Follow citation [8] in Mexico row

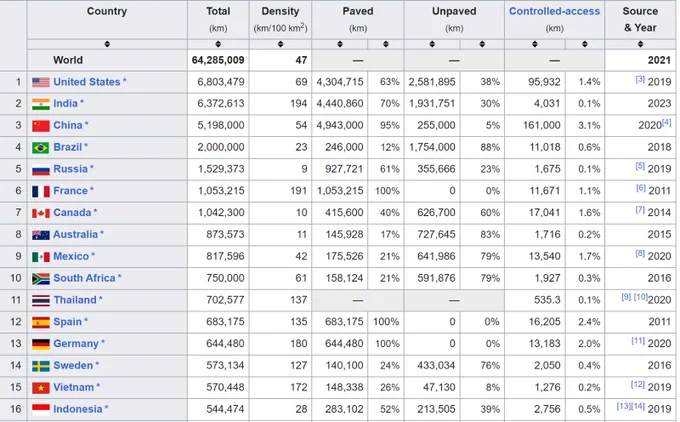640,254
